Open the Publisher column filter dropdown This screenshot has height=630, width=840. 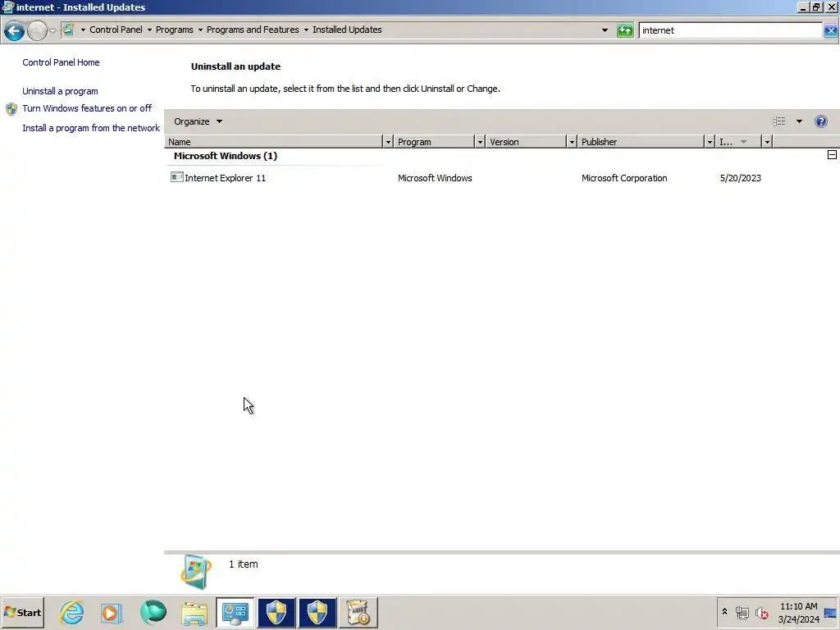click(710, 142)
